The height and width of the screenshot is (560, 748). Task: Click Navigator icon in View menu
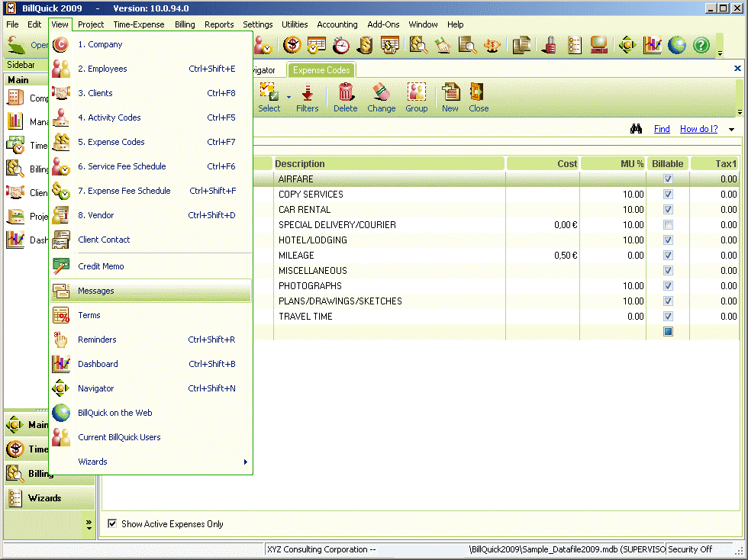tap(61, 388)
